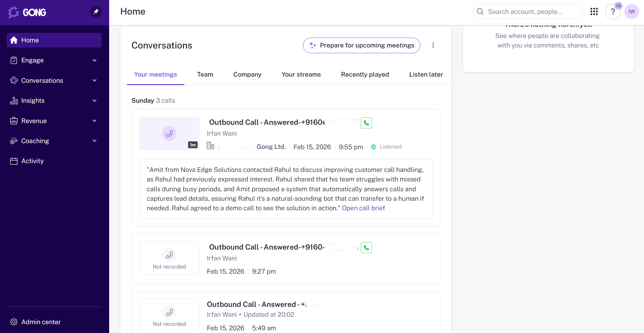The height and width of the screenshot is (333, 644).
Task: Open Conversations card three-dot menu
Action: pyautogui.click(x=433, y=45)
